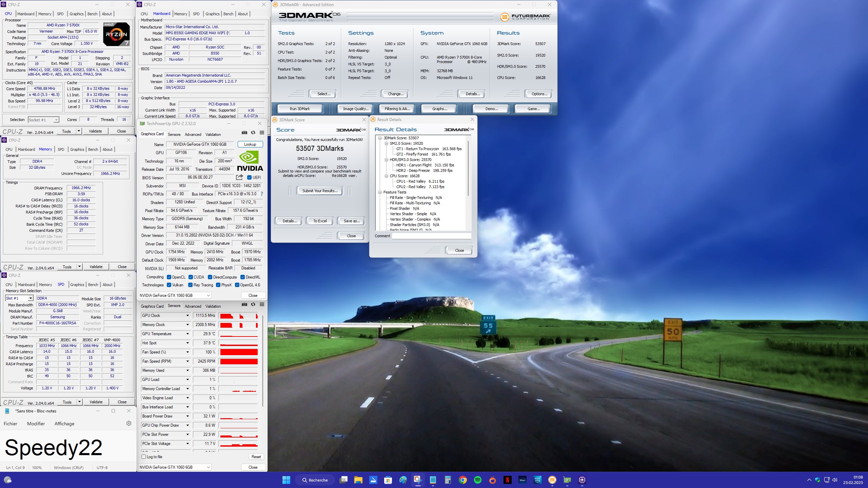Click the Run 3DMark button
The height and width of the screenshot is (488, 868).
pos(300,109)
